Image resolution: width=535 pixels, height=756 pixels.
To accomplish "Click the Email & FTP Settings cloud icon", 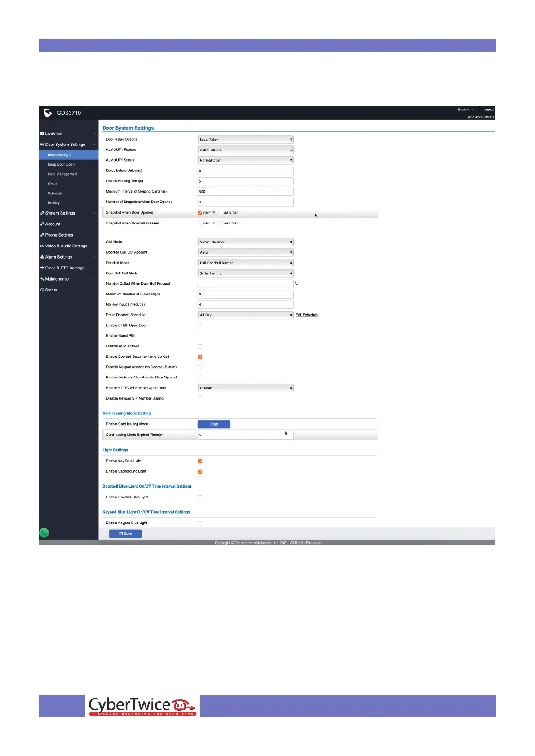I will click(x=42, y=268).
